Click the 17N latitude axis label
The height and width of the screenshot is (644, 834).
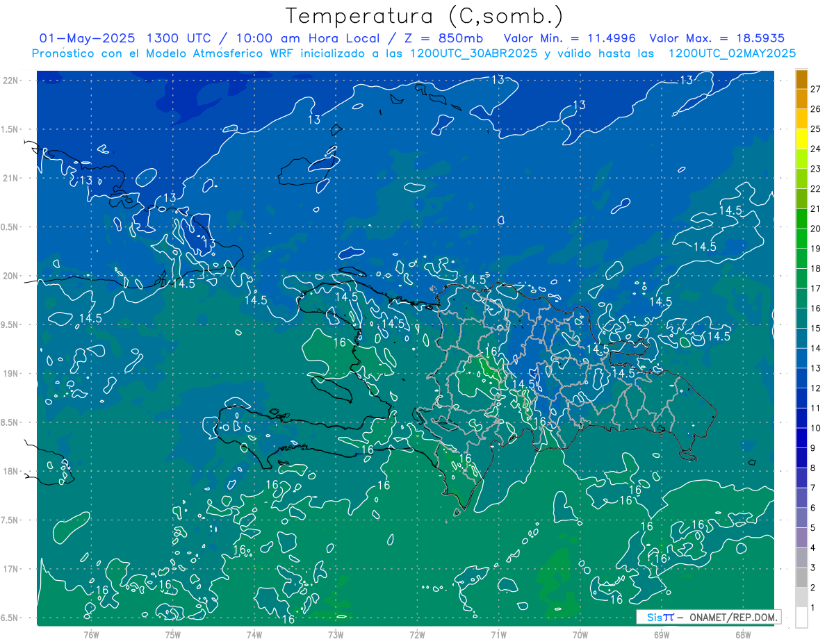click(11, 569)
